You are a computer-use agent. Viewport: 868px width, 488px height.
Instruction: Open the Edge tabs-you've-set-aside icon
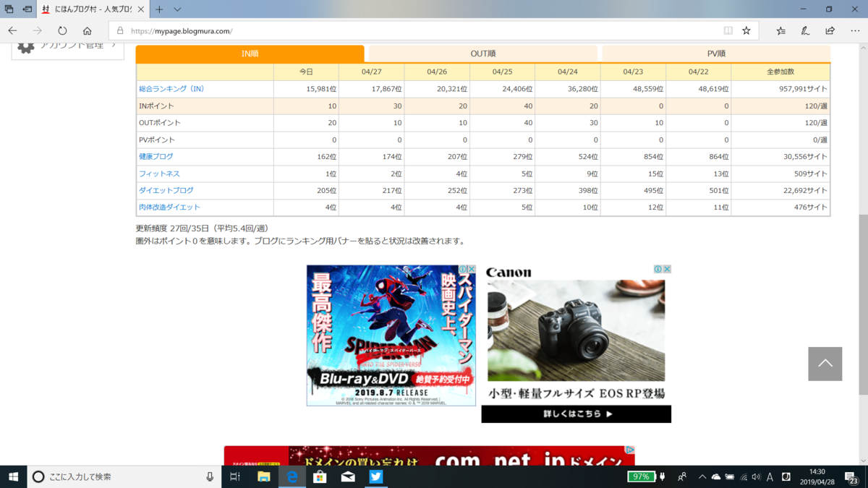click(9, 9)
